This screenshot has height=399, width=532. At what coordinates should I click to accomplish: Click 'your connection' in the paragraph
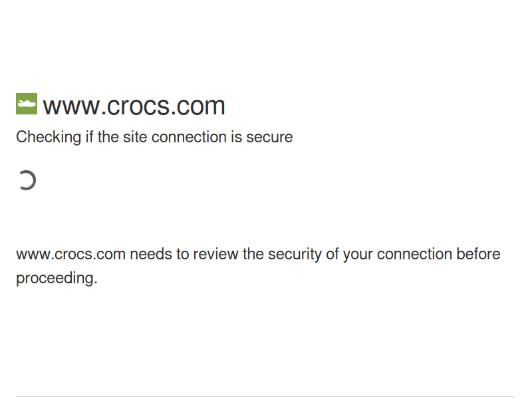click(398, 255)
